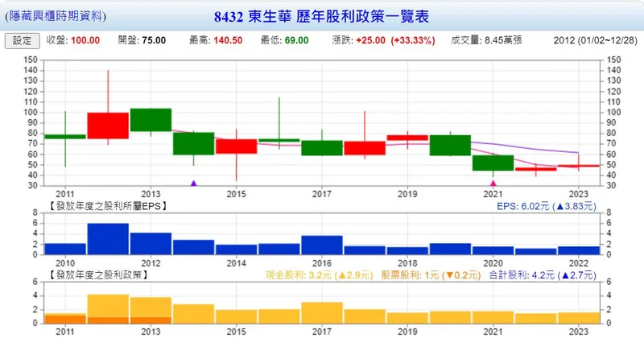Click the tall green candlestick above 2013
The height and width of the screenshot is (338, 644).
pyautogui.click(x=151, y=120)
